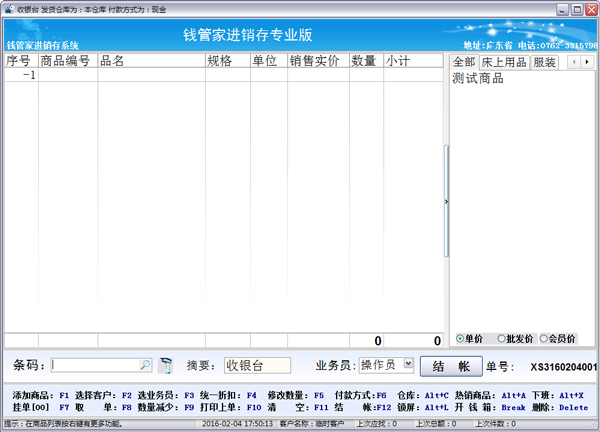Click the 付款方式 F6 shortcut hint
The height and width of the screenshot is (432, 600).
point(360,395)
